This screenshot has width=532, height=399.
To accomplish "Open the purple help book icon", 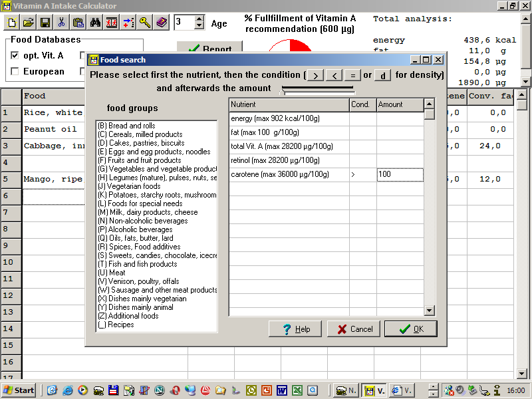I will pos(162,23).
